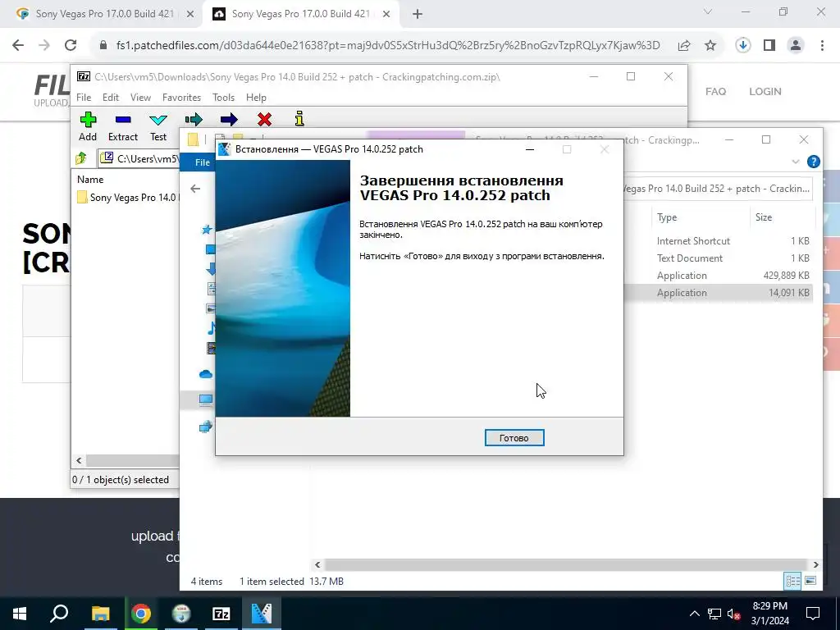This screenshot has height=630, width=840.
Task: Click the Copy arrow icon in 7-Zip
Action: coord(194,119)
